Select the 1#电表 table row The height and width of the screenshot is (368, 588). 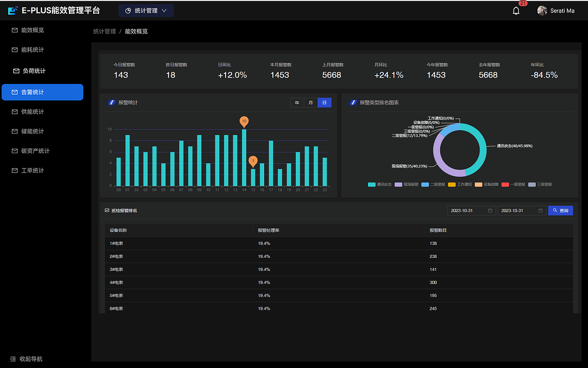339,243
